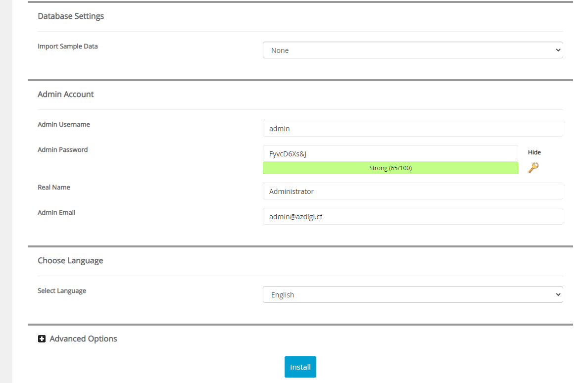This screenshot has height=383, width=588.
Task: Click the Database Settings section heading
Action: pyautogui.click(x=71, y=16)
